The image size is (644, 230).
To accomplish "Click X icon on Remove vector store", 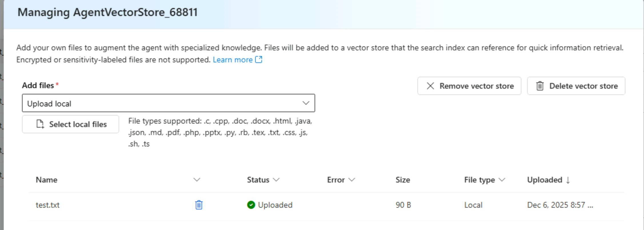I will coord(430,86).
